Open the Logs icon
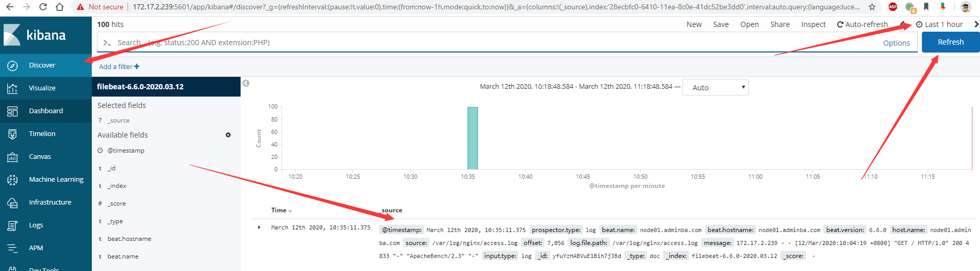Viewport: 980px width, 271px height. coord(12,225)
